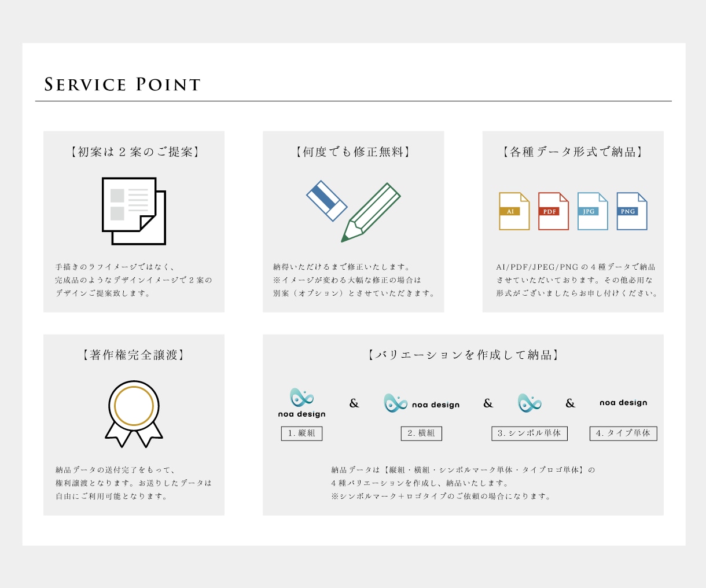Image resolution: width=706 pixels, height=588 pixels.
Task: Click the line starting '納品データは【縦組・横組'
Action: (x=463, y=470)
